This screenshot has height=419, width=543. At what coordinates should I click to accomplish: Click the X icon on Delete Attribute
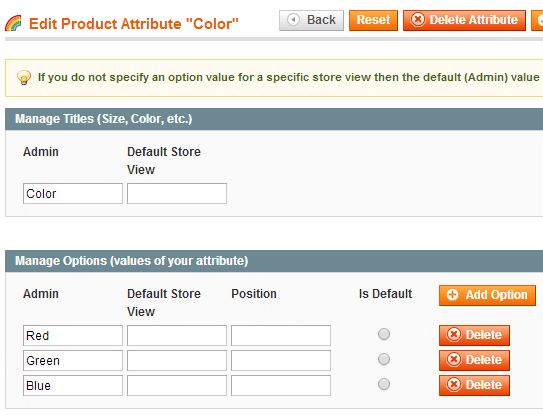(x=418, y=20)
